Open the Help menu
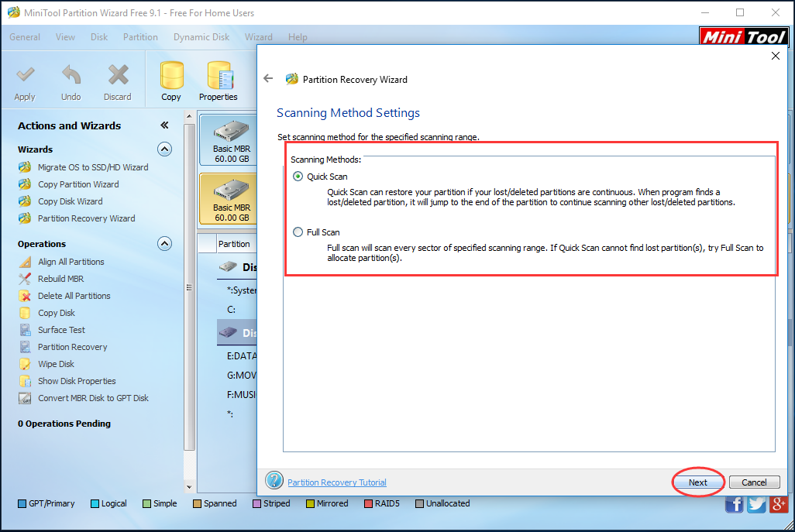The width and height of the screenshot is (795, 532). (298, 37)
